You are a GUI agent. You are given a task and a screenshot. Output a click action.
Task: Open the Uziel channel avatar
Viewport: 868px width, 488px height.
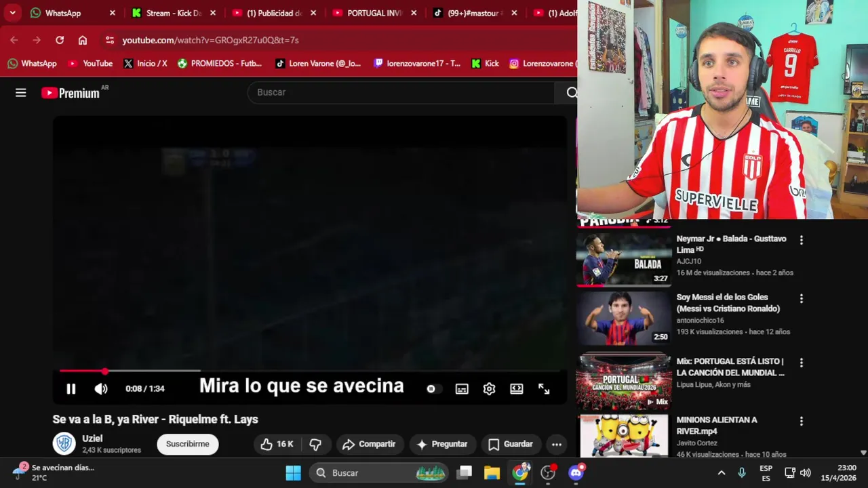[64, 443]
